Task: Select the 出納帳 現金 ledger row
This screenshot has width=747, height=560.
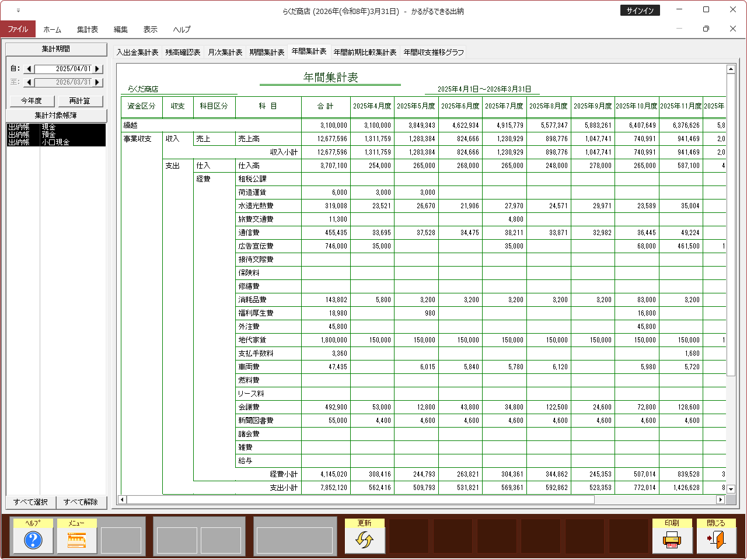Action: tap(55, 127)
